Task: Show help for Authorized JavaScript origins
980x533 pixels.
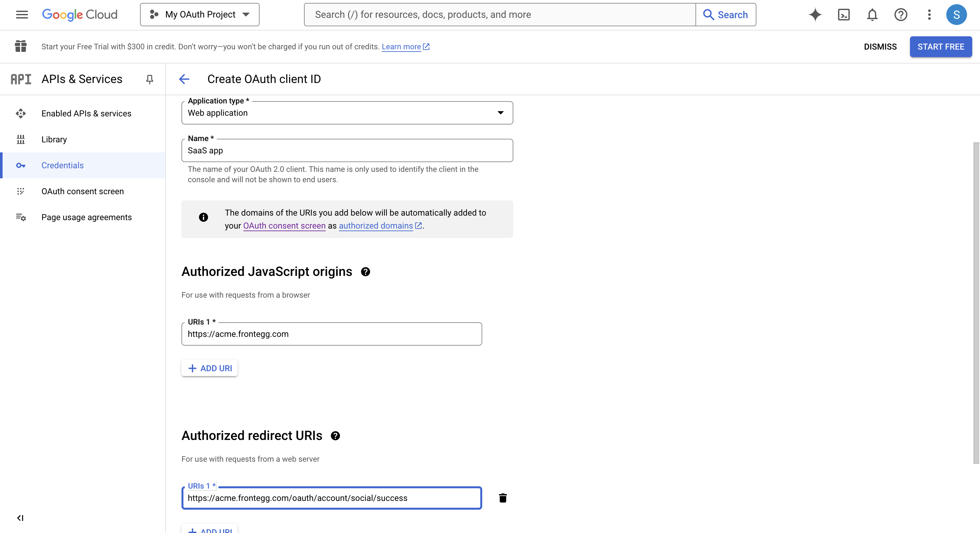Action: pyautogui.click(x=365, y=272)
